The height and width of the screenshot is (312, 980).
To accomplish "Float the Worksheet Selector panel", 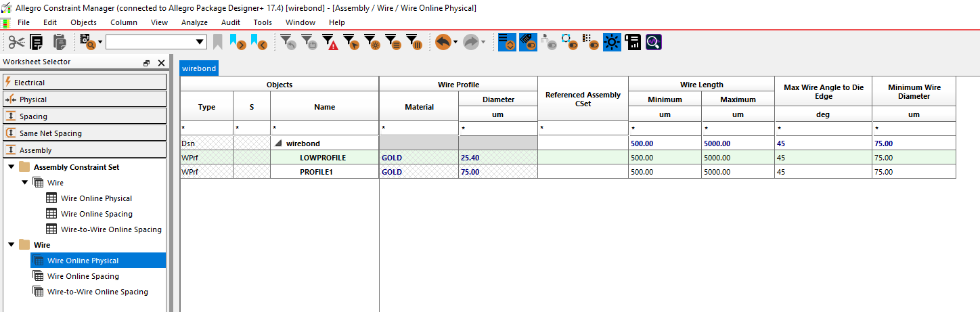I will (x=147, y=62).
